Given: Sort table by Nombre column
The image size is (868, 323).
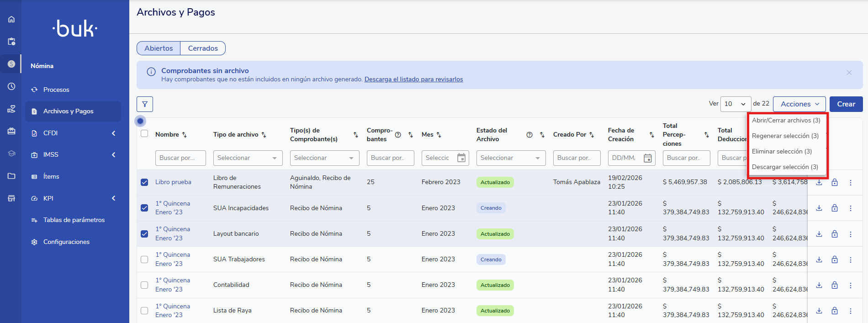Looking at the screenshot, I should click(x=185, y=135).
